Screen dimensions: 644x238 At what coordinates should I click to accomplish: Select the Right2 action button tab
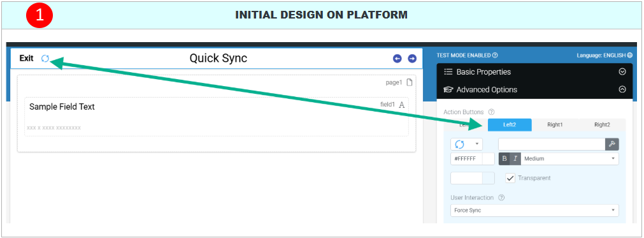click(x=602, y=125)
